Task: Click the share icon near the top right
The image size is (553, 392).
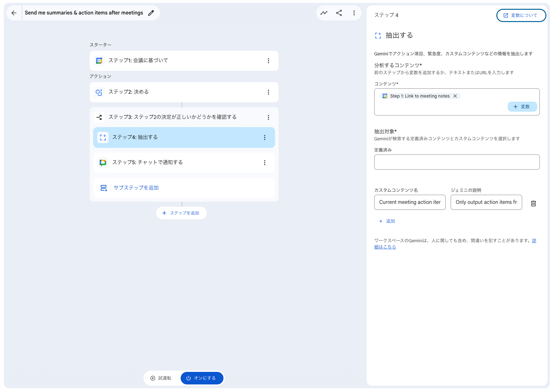Action: point(339,13)
